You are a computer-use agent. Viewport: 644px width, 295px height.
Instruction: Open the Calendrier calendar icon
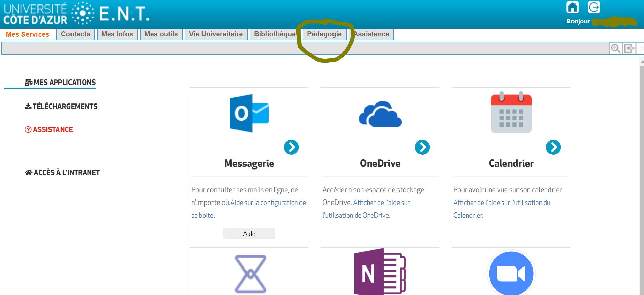point(511,112)
